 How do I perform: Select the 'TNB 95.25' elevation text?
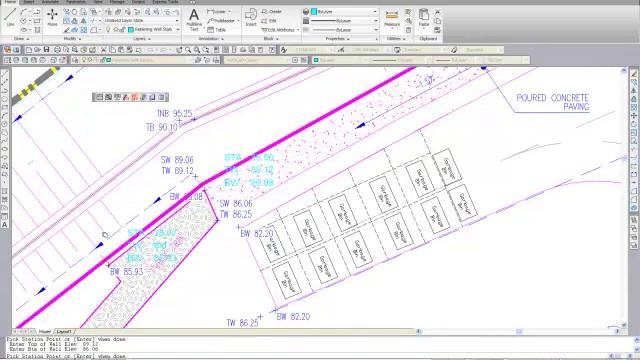174,113
